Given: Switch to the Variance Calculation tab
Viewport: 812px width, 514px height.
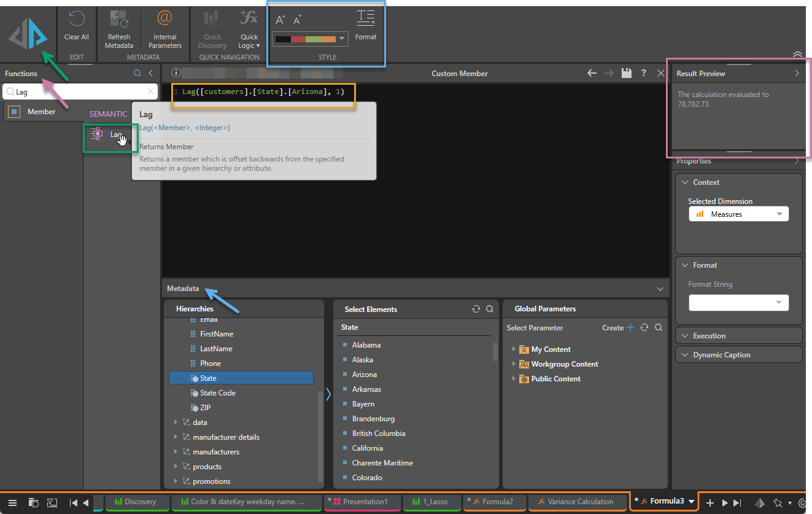Looking at the screenshot, I should click(x=578, y=502).
